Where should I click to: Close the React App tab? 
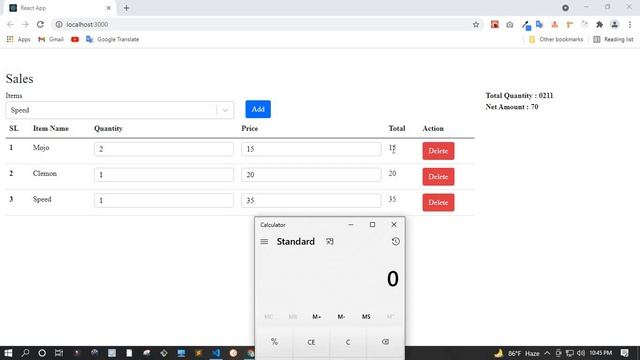tap(109, 8)
